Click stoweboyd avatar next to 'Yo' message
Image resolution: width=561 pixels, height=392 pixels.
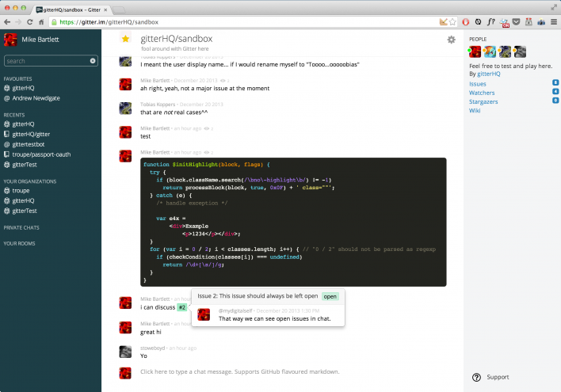pyautogui.click(x=125, y=352)
